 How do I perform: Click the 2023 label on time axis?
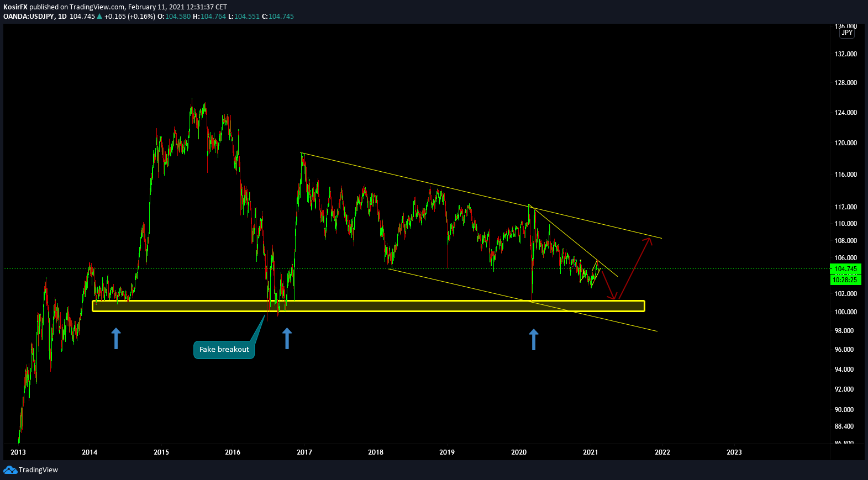click(734, 452)
